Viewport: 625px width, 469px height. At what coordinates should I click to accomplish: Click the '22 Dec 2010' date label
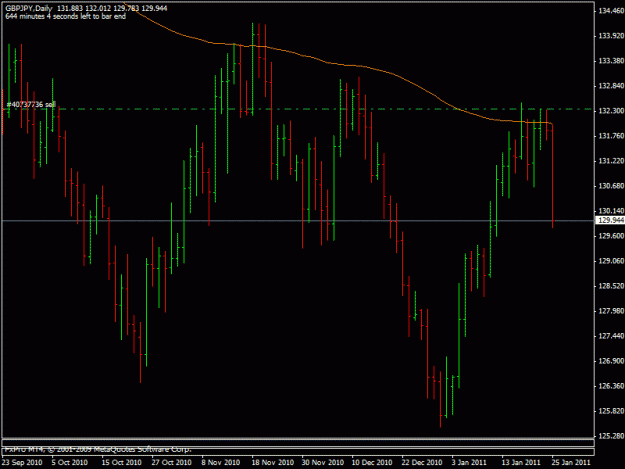point(422,462)
